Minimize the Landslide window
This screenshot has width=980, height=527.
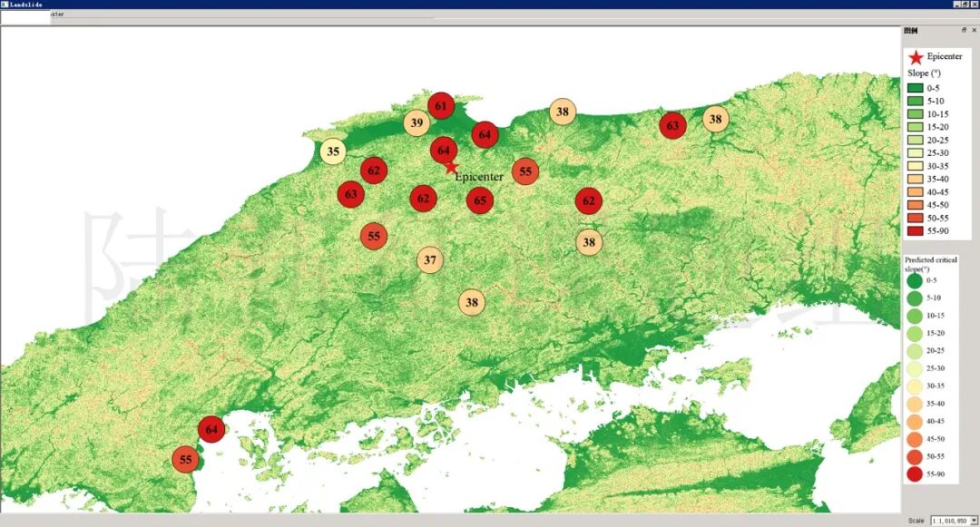tap(955, 5)
